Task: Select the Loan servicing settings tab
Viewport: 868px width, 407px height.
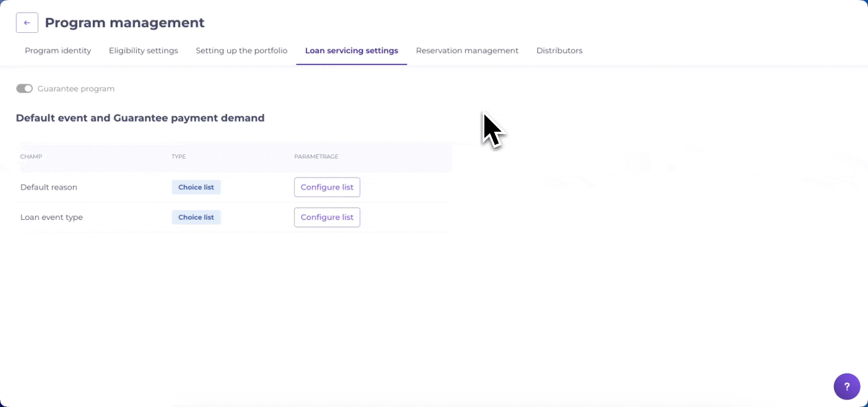Action: (351, 51)
